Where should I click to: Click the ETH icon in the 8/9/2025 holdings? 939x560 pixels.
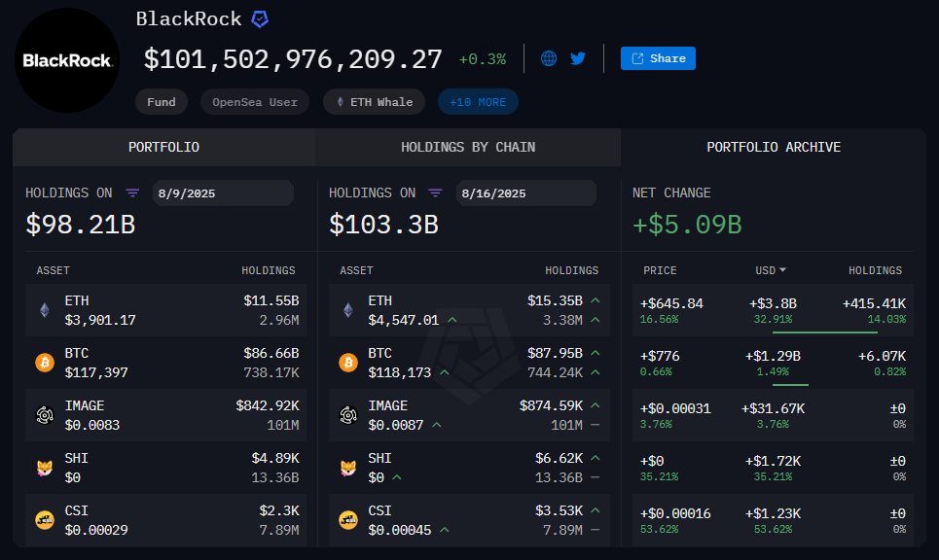tap(45, 310)
